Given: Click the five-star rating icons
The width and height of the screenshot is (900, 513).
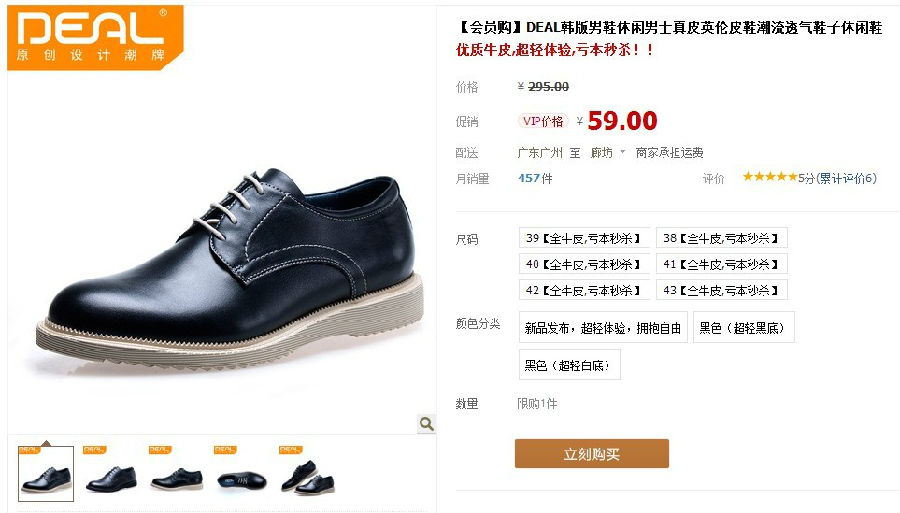Looking at the screenshot, I should 770,177.
